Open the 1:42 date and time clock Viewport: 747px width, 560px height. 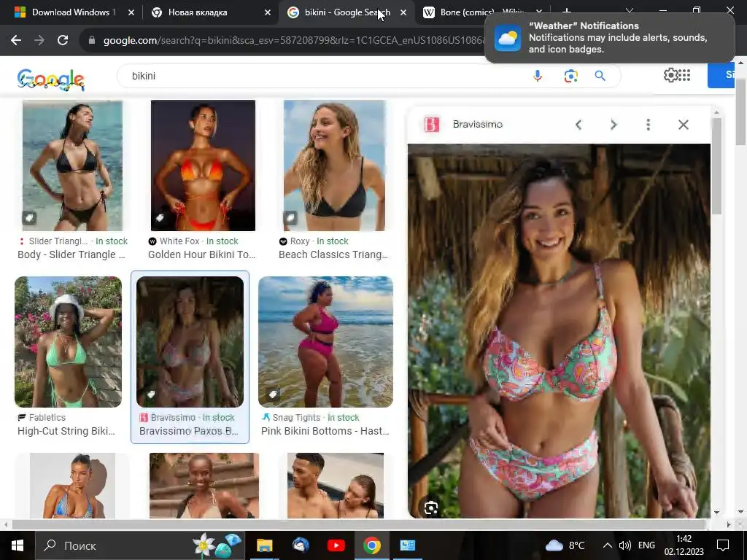pos(684,545)
